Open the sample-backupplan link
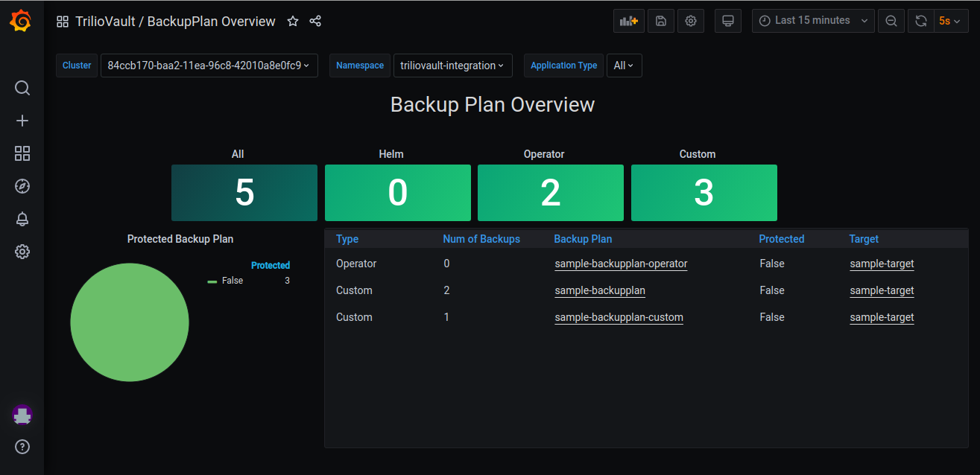The width and height of the screenshot is (980, 475). pos(600,290)
